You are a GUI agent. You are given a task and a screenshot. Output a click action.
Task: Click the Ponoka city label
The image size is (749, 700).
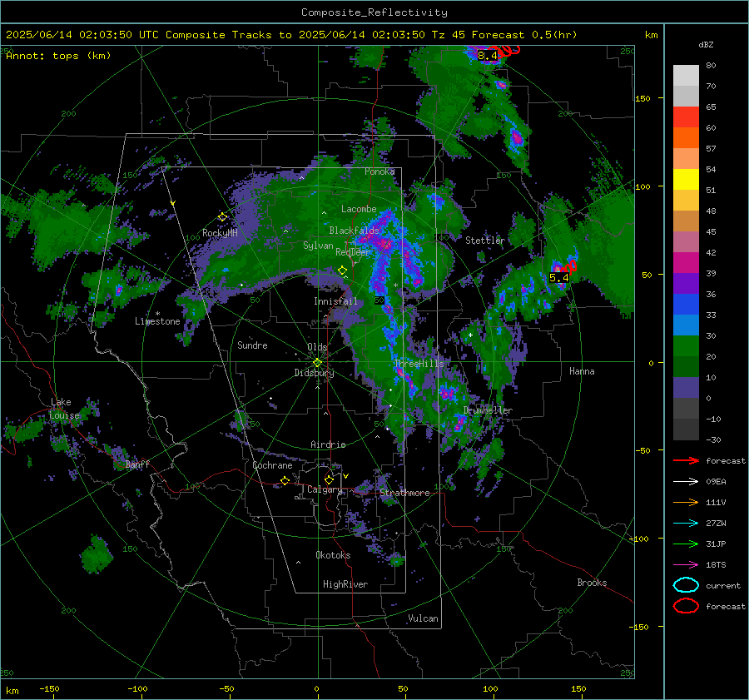(379, 171)
